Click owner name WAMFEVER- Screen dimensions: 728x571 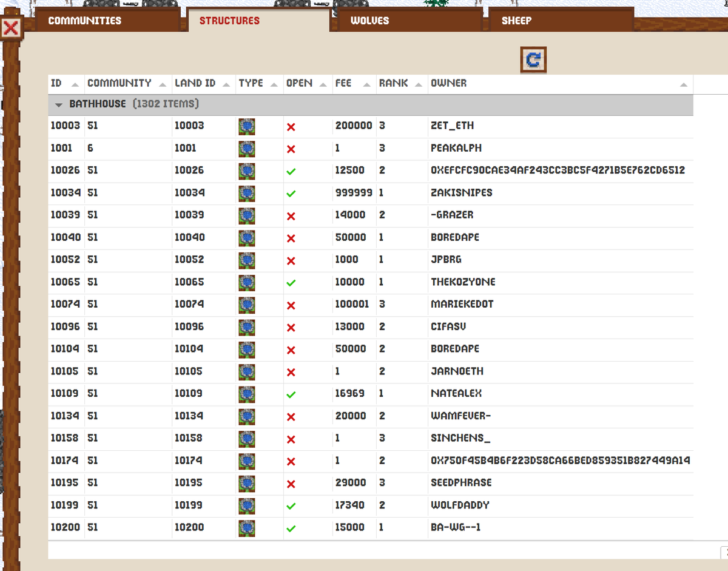pyautogui.click(x=460, y=416)
